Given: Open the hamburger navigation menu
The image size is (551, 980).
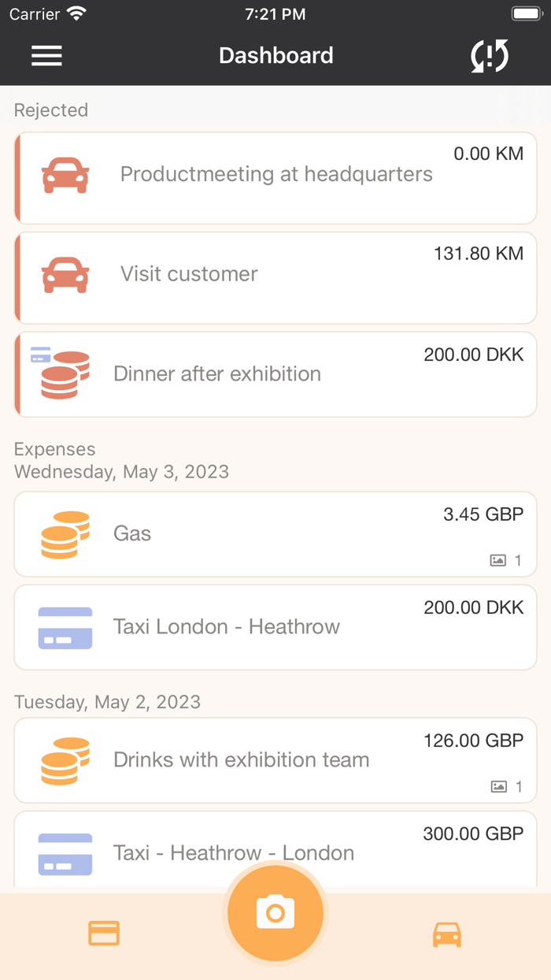Looking at the screenshot, I should coord(46,56).
